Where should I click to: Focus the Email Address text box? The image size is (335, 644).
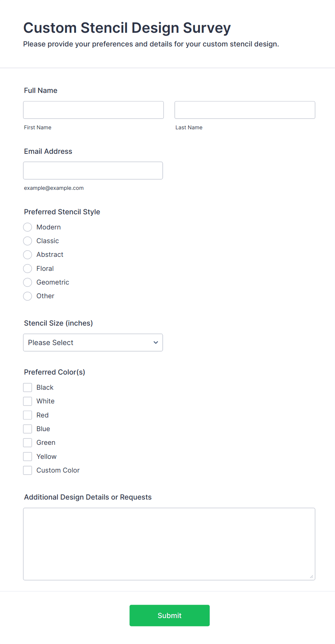tap(93, 170)
